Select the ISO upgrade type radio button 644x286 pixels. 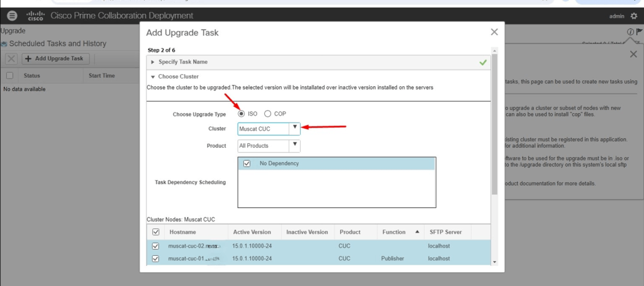click(242, 114)
